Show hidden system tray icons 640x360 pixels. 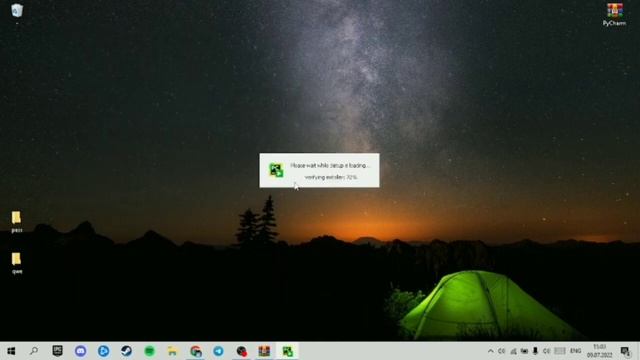tap(491, 351)
